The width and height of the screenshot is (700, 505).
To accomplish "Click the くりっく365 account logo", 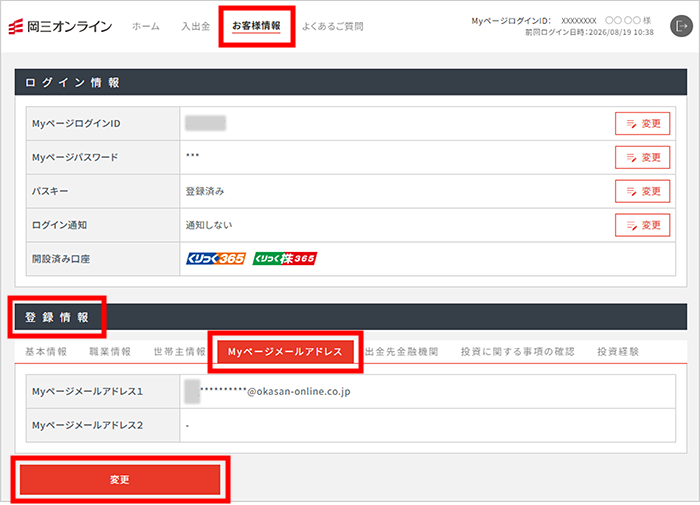I will tap(216, 259).
